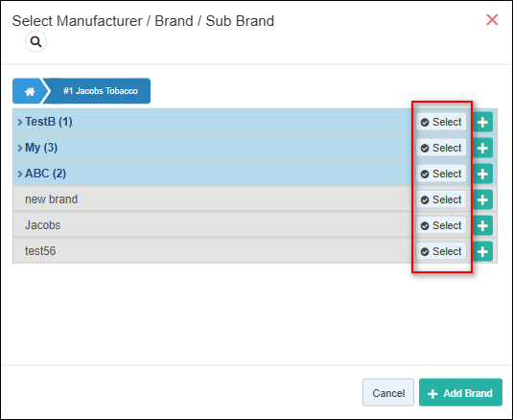Click plus icon beside Jacobs

tap(482, 225)
